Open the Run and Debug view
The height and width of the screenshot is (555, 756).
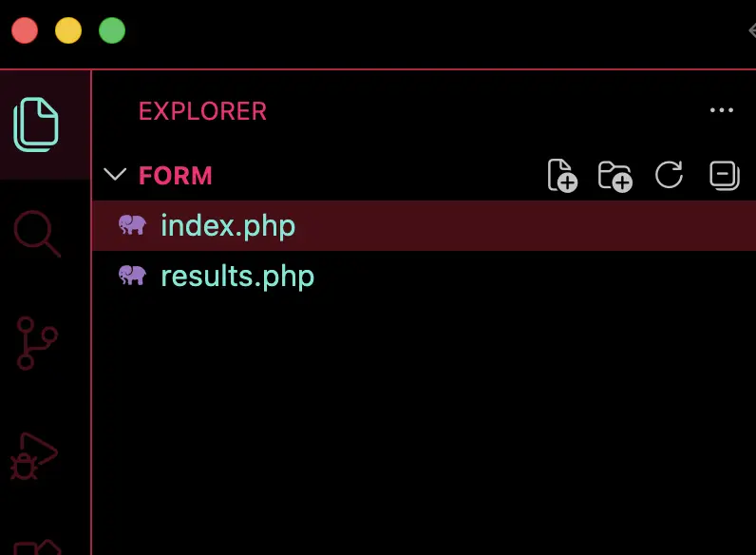[x=36, y=455]
